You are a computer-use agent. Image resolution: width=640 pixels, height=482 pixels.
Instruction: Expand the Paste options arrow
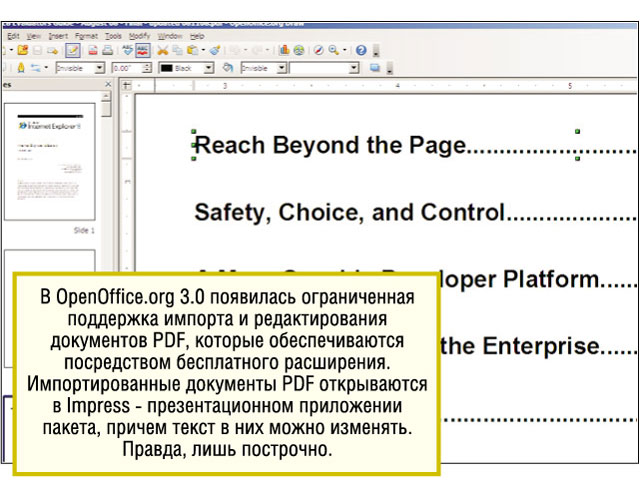coord(203,50)
